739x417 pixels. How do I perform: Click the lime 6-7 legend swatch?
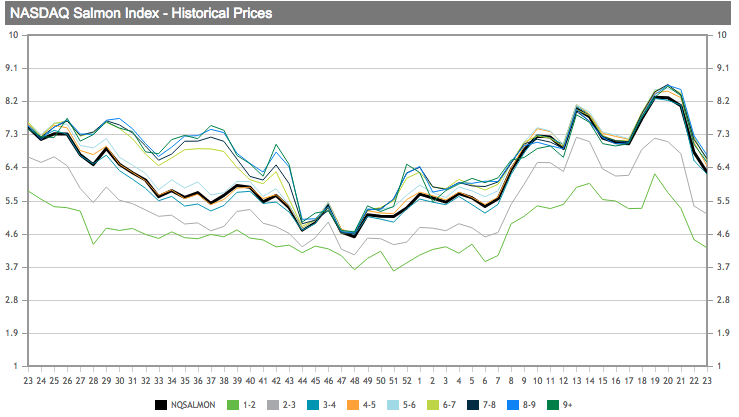point(433,405)
